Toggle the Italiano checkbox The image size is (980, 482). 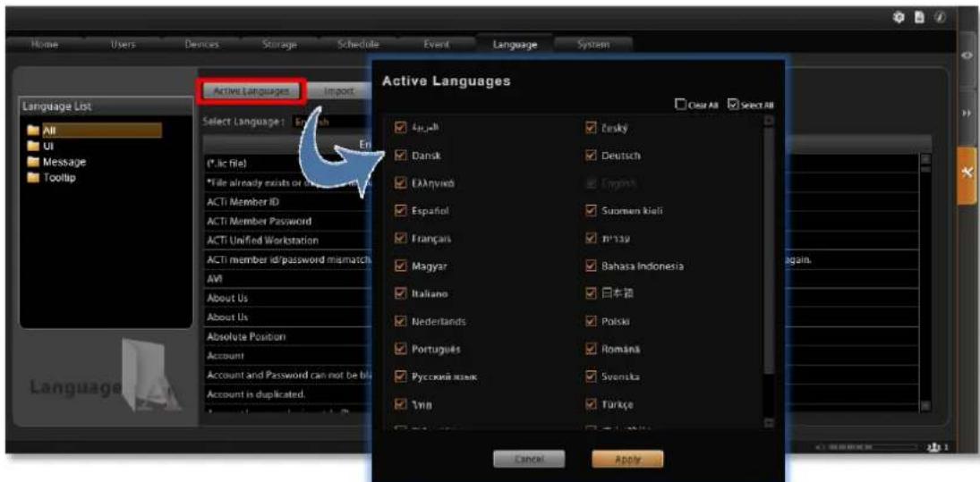(402, 293)
